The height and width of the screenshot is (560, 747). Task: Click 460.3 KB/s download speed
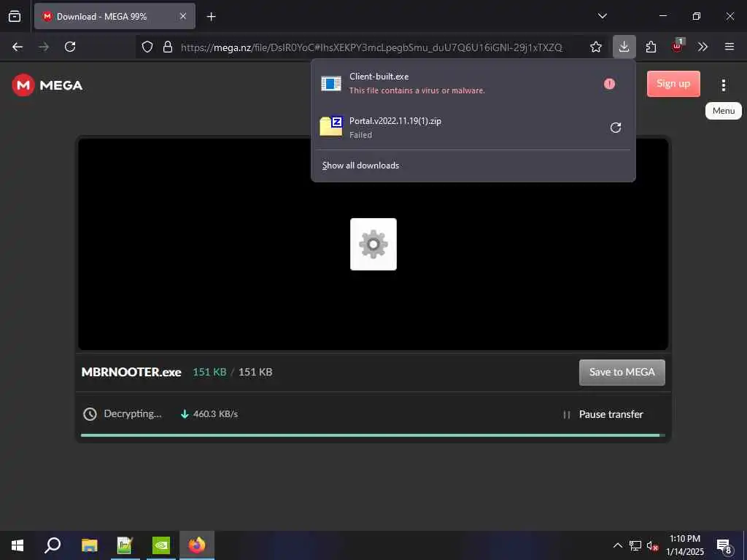(x=209, y=414)
